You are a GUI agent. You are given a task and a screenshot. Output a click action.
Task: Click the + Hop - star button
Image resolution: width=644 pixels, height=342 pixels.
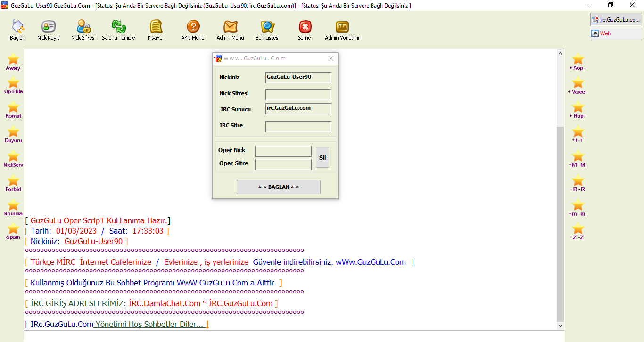pos(578,110)
